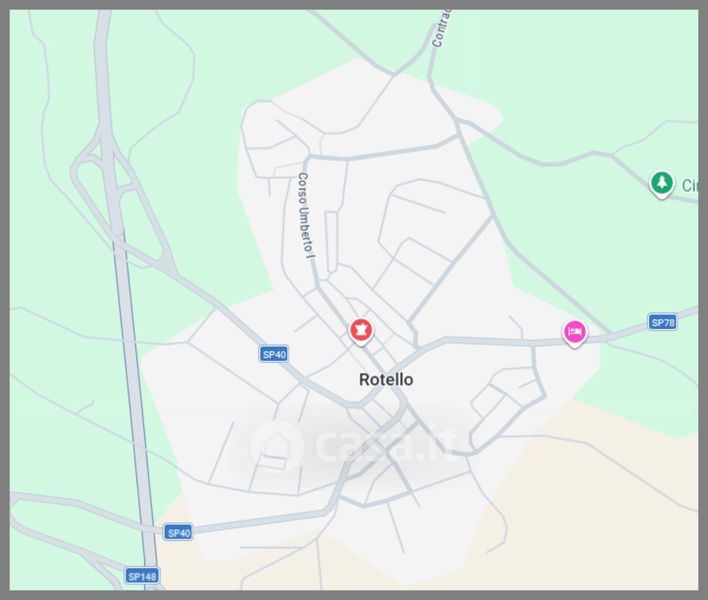Click the Rotello town name label
The width and height of the screenshot is (708, 600).
[x=386, y=380]
